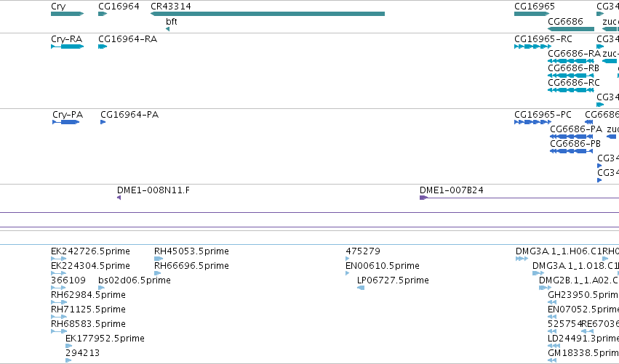The image size is (619, 364).
Task: Click the EN00610.5prime EST label
Action: click(x=382, y=266)
